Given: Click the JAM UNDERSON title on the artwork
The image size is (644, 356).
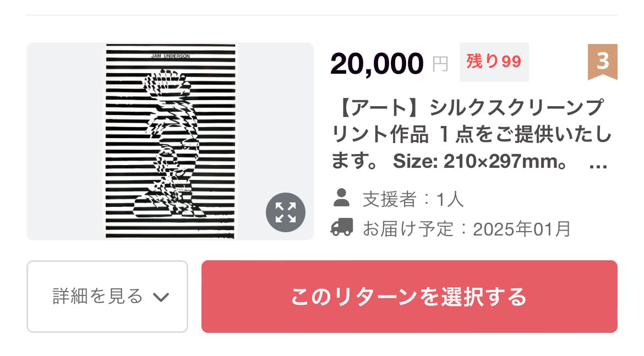Looking at the screenshot, I should tap(170, 55).
